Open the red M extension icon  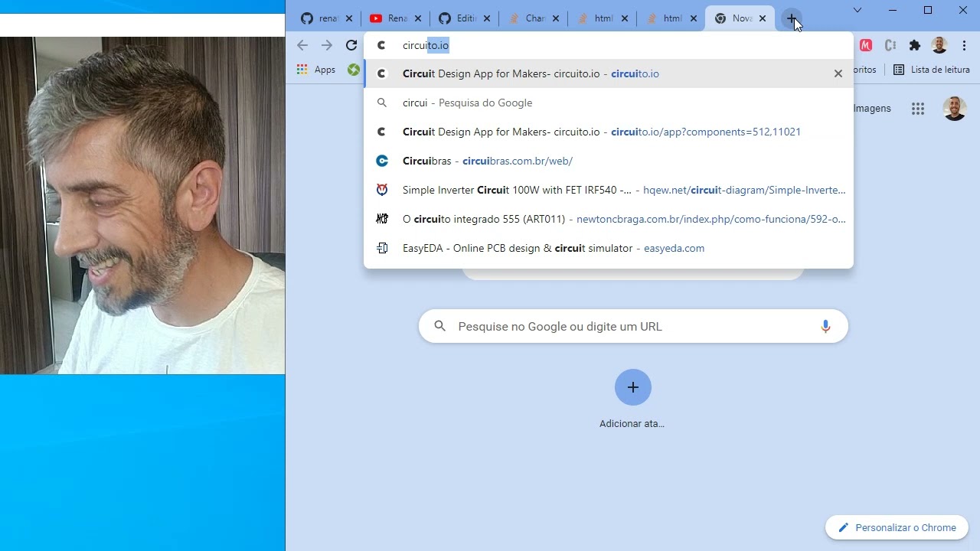[x=866, y=45]
